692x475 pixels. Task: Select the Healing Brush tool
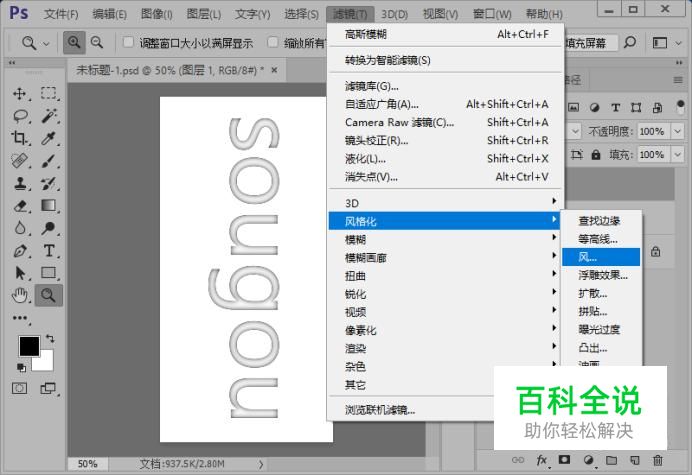click(19, 161)
